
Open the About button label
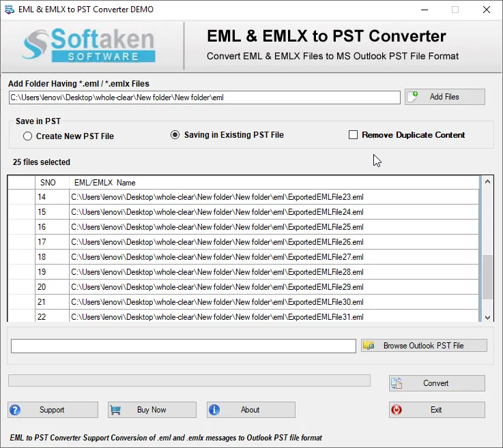[x=250, y=410]
